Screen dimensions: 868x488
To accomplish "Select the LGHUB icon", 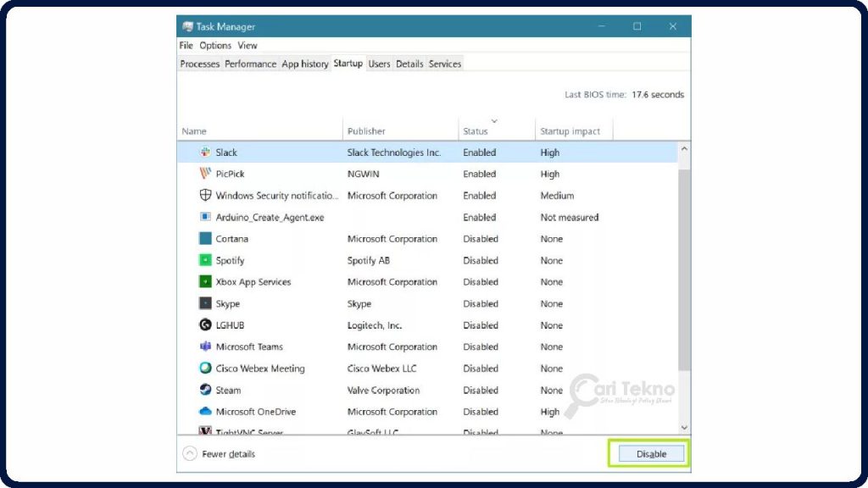I will 203,324.
